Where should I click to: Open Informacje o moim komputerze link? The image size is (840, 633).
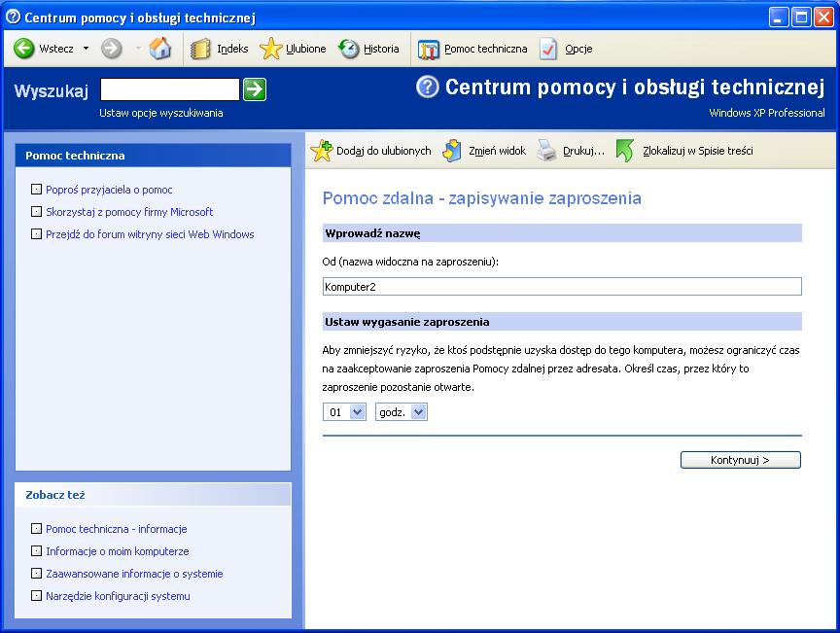pyautogui.click(x=118, y=551)
